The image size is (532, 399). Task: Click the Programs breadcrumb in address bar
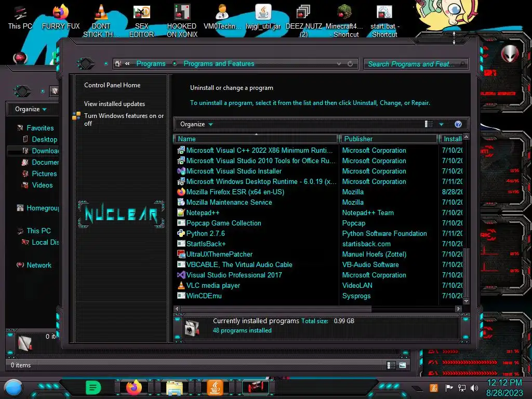pyautogui.click(x=151, y=63)
